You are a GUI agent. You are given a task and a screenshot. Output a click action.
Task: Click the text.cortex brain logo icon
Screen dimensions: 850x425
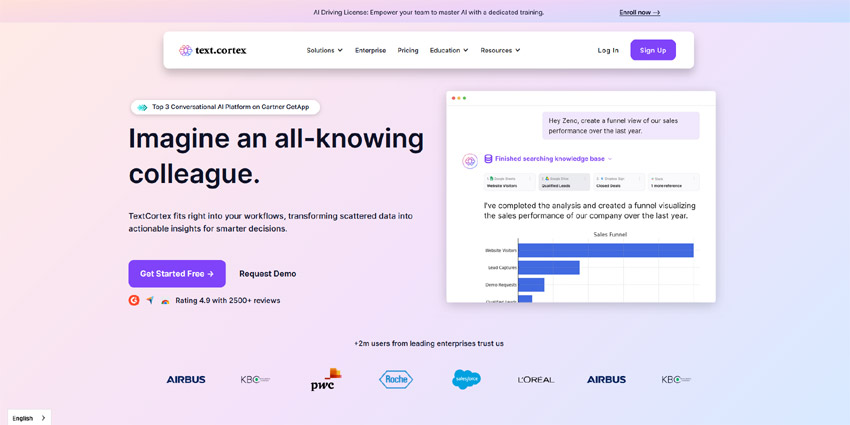click(185, 50)
